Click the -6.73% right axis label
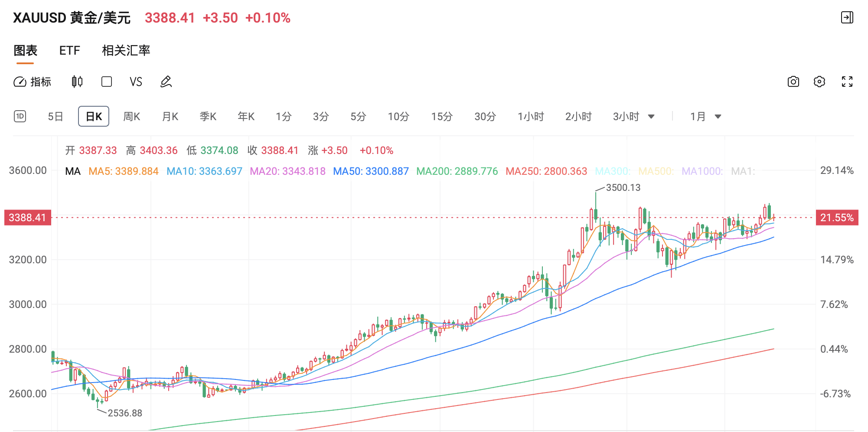The height and width of the screenshot is (432, 868). point(835,393)
